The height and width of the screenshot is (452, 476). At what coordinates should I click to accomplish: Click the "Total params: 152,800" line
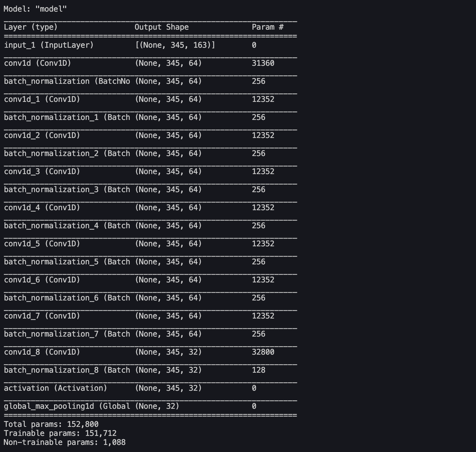[51, 424]
